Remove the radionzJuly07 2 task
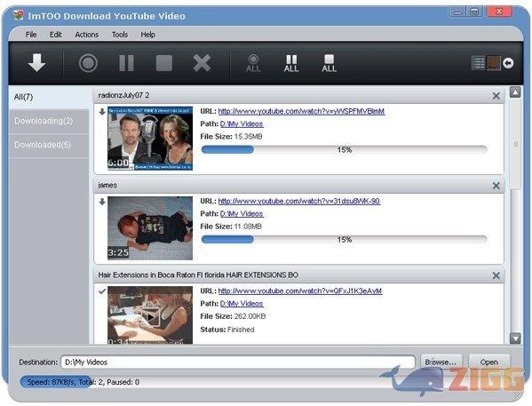 pyautogui.click(x=496, y=96)
